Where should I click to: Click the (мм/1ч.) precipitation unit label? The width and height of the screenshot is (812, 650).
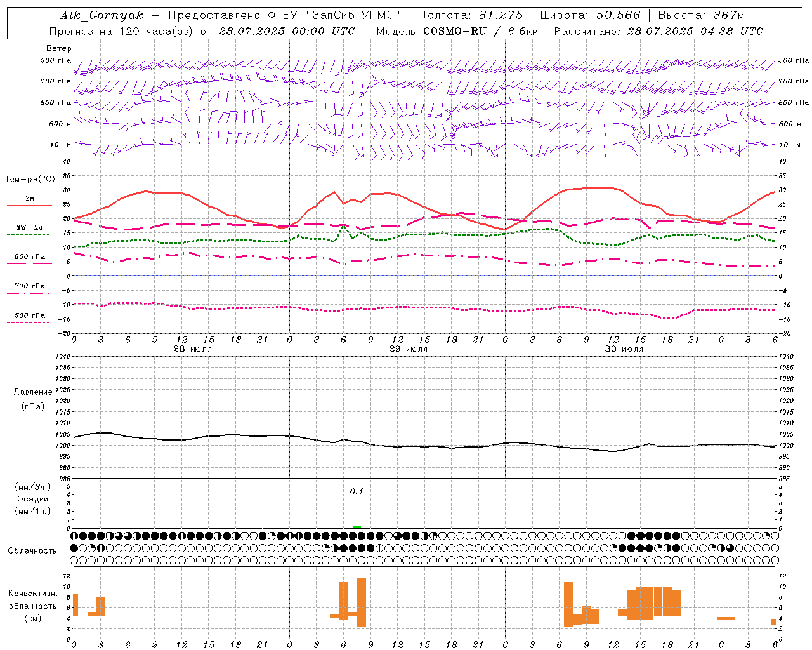click(x=33, y=511)
